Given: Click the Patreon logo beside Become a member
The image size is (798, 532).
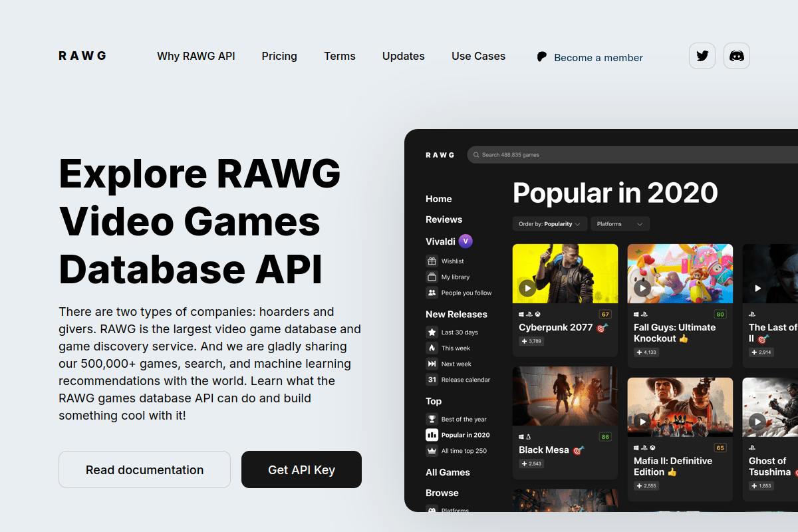Looking at the screenshot, I should point(542,57).
